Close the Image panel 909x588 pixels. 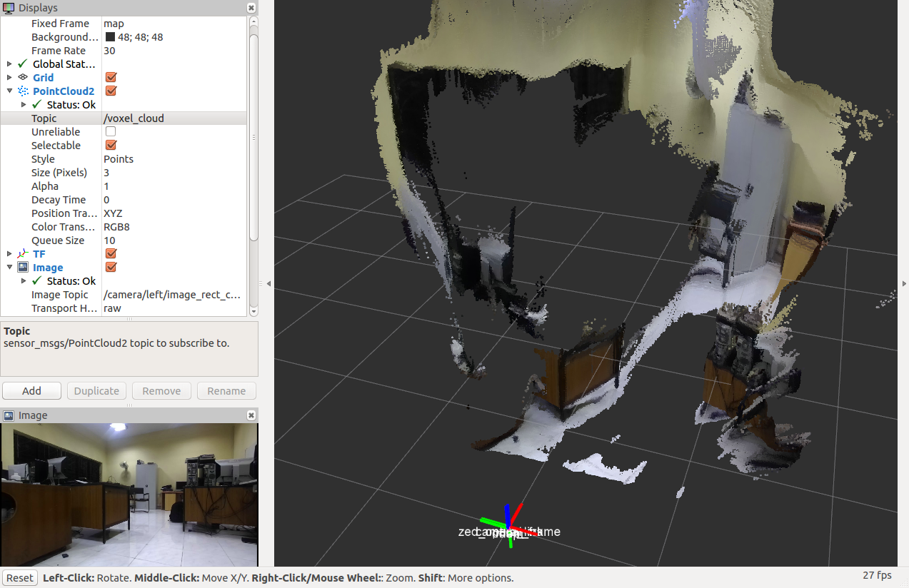tap(251, 415)
